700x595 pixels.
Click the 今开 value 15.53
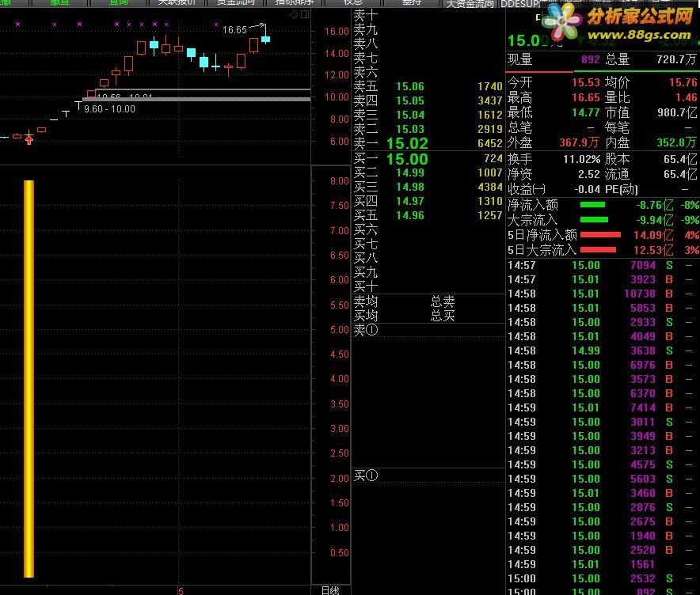pyautogui.click(x=586, y=82)
